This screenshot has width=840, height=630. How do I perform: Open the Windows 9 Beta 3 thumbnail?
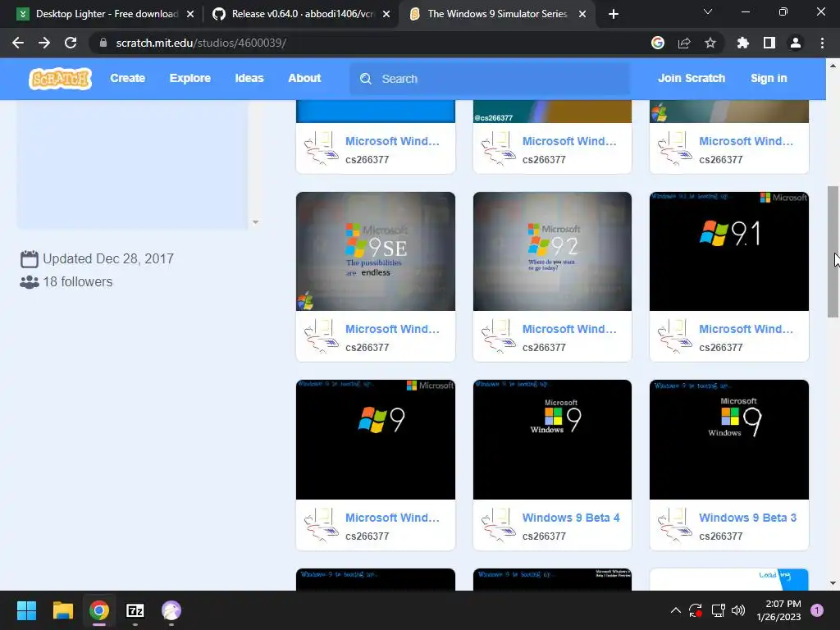coord(729,440)
